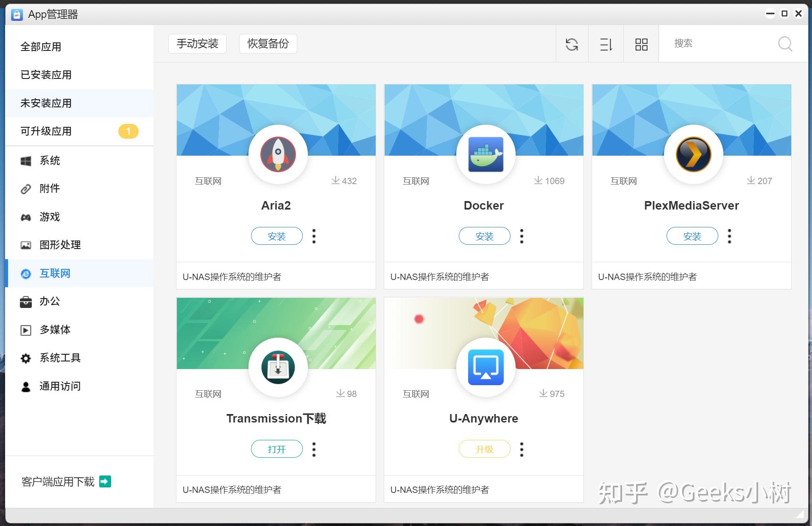The height and width of the screenshot is (526, 812).
Task: Install the Docker app
Action: [x=485, y=236]
